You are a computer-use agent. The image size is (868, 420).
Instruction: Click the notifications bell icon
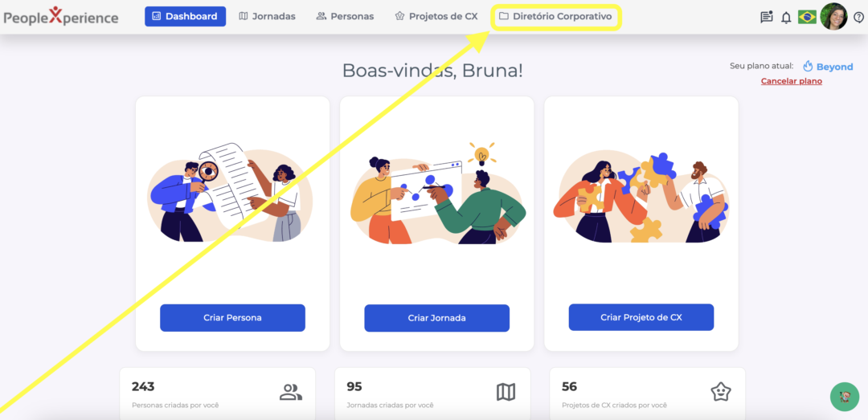[x=786, y=18]
